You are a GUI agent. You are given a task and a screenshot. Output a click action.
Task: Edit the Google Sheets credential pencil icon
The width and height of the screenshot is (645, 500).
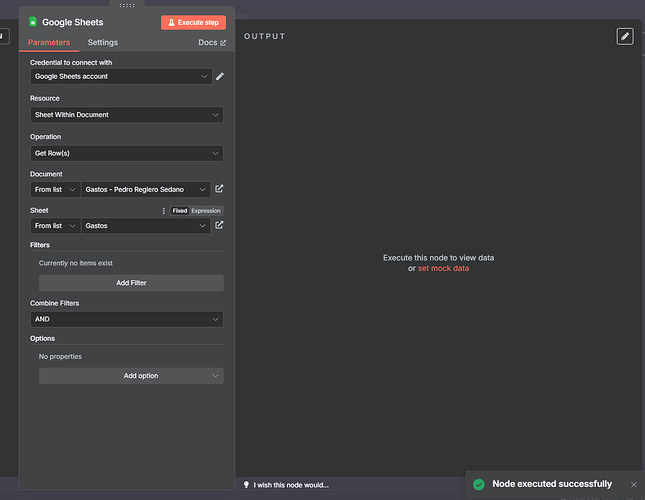coord(220,76)
